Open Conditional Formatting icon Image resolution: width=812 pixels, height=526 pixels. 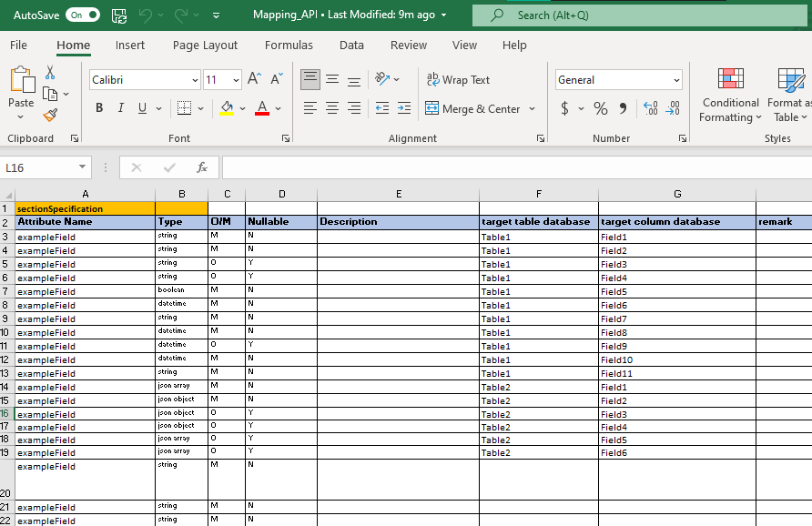coord(730,80)
